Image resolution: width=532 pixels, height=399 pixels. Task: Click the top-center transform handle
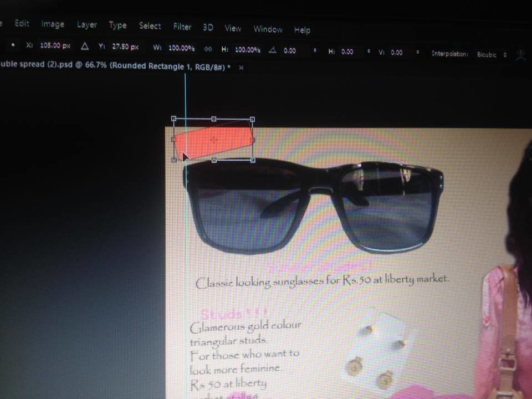click(213, 119)
